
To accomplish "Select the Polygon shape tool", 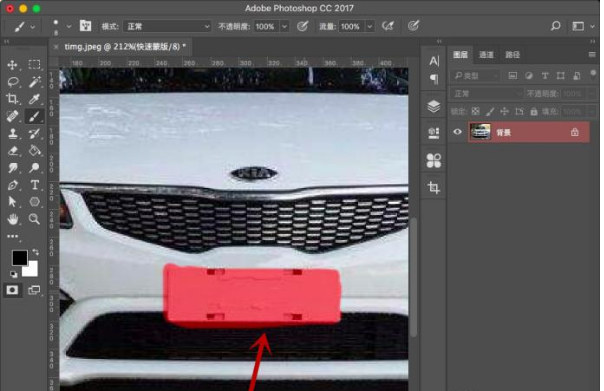I will tap(34, 202).
